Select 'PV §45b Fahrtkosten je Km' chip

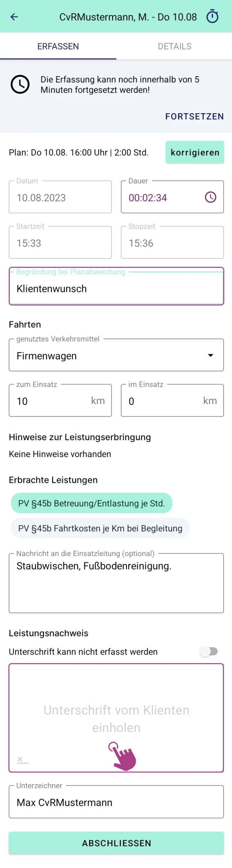[100, 528]
